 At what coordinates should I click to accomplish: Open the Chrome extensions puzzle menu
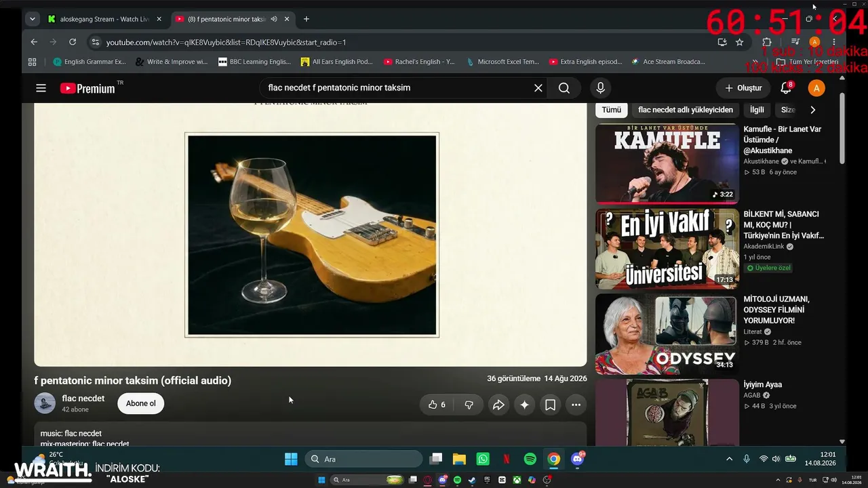click(x=767, y=42)
